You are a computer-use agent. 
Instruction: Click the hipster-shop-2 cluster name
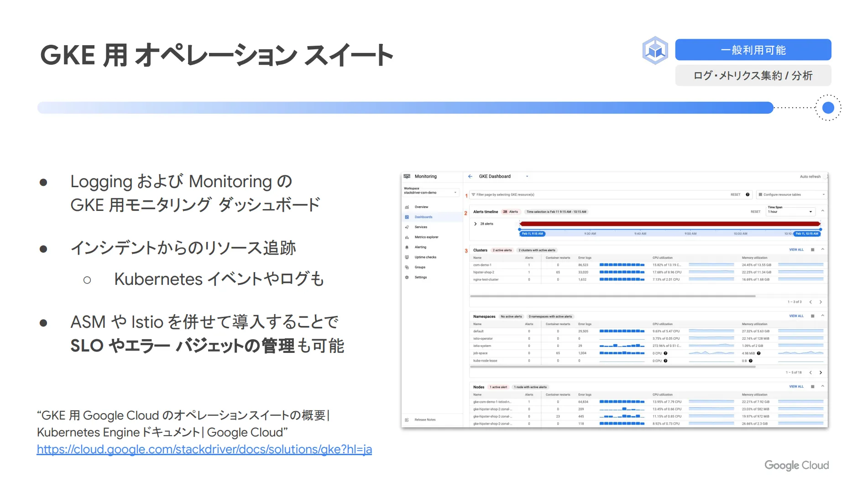pos(484,272)
